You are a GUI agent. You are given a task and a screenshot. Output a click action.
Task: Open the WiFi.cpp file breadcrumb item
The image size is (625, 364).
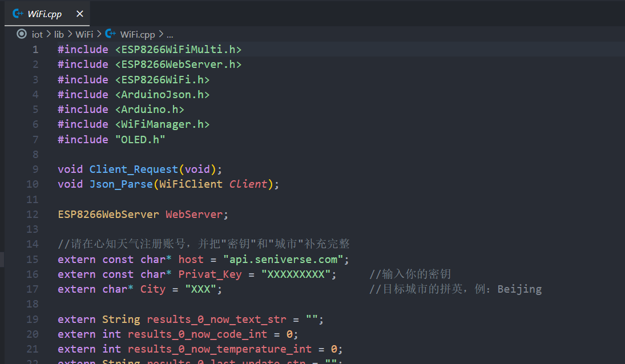[138, 34]
